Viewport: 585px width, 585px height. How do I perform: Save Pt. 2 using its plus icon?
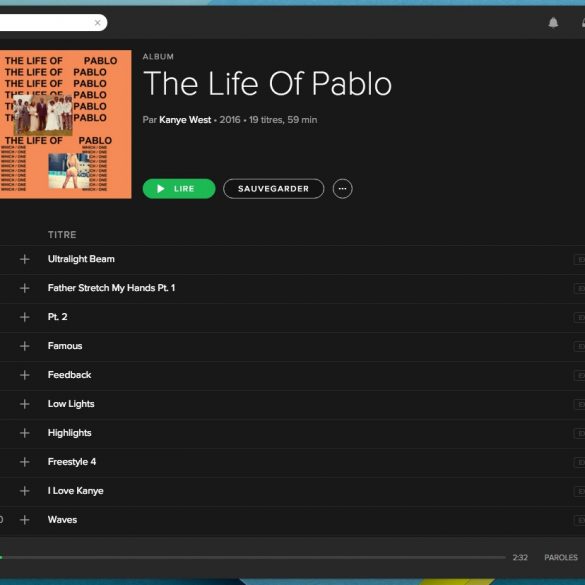coord(25,317)
